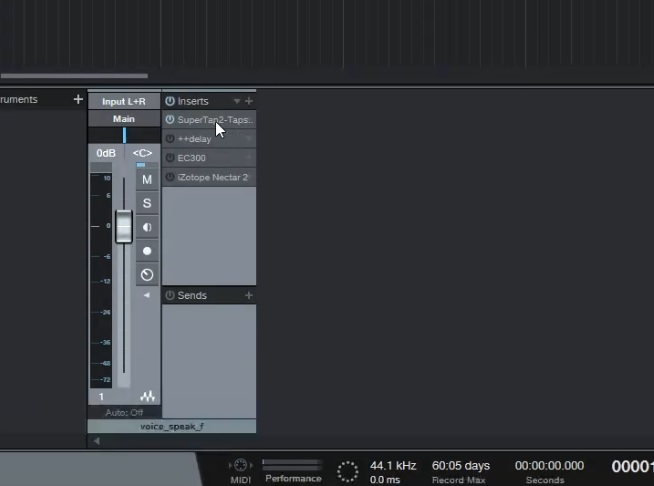Toggle power for all Sends
Viewport: 654px width, 486px height.
click(x=170, y=295)
